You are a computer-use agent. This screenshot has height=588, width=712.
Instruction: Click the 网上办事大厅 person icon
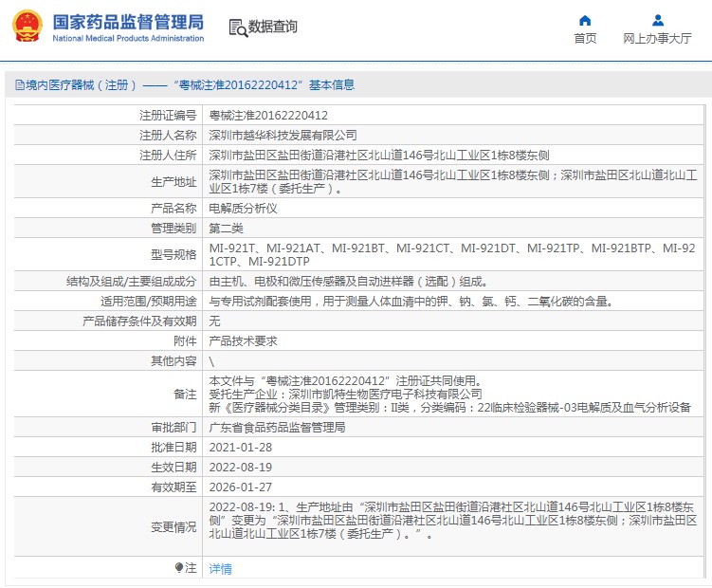(x=657, y=20)
